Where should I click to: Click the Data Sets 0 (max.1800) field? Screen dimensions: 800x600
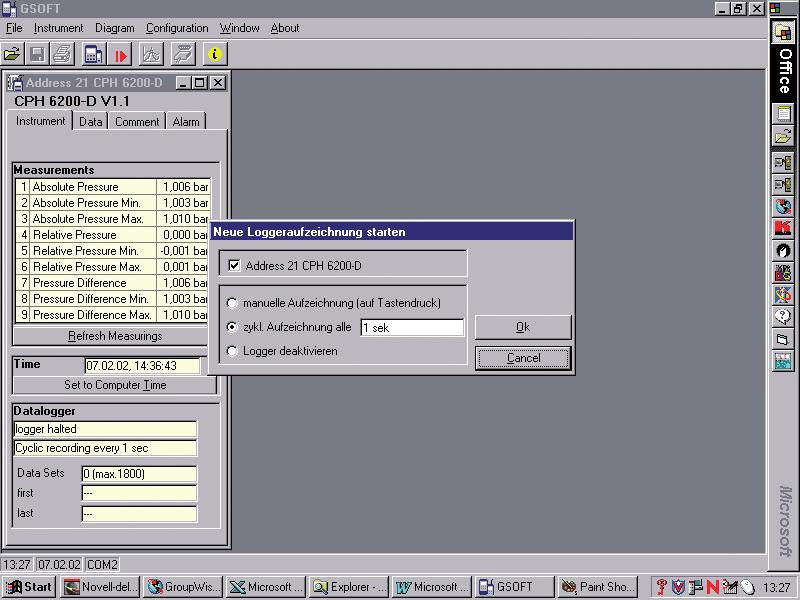click(x=139, y=474)
